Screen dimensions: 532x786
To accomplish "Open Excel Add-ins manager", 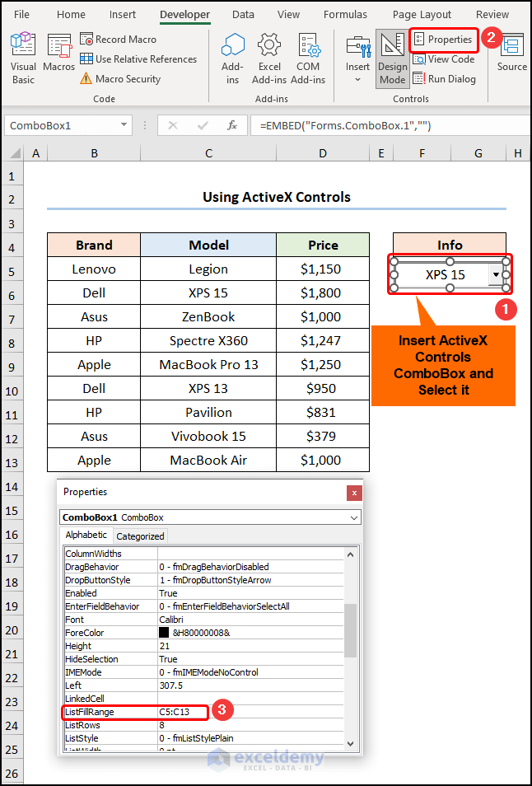I will [269, 58].
